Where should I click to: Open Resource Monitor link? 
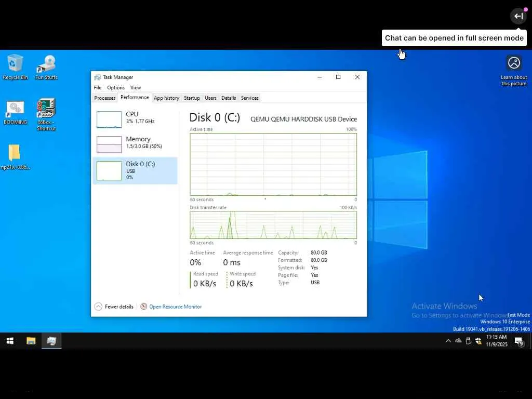(x=176, y=307)
